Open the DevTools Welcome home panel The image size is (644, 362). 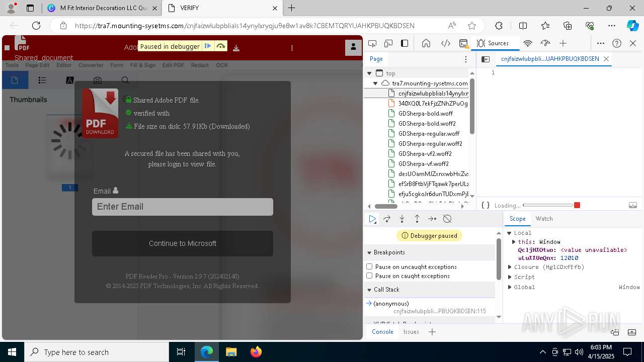pos(426,43)
